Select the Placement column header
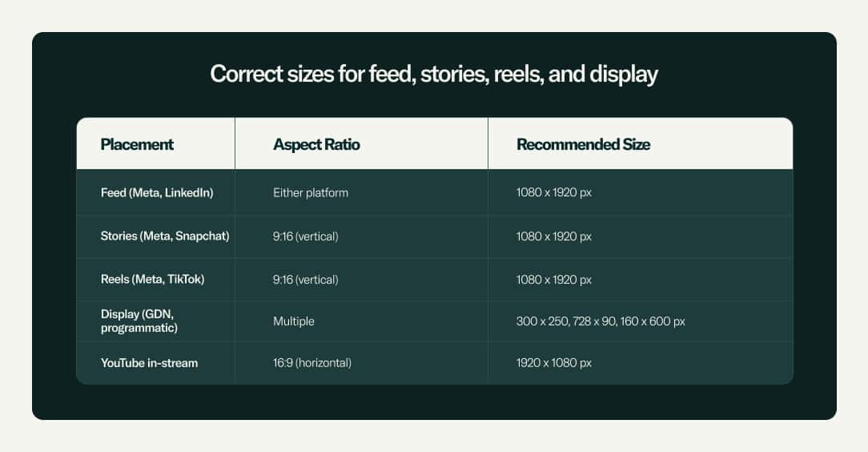The width and height of the screenshot is (868, 452). click(x=137, y=145)
